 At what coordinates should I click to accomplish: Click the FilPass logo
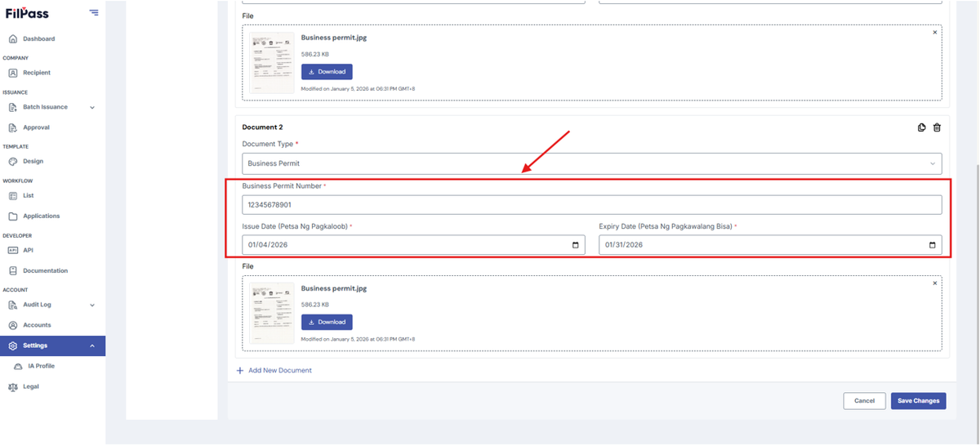pyautogui.click(x=25, y=12)
